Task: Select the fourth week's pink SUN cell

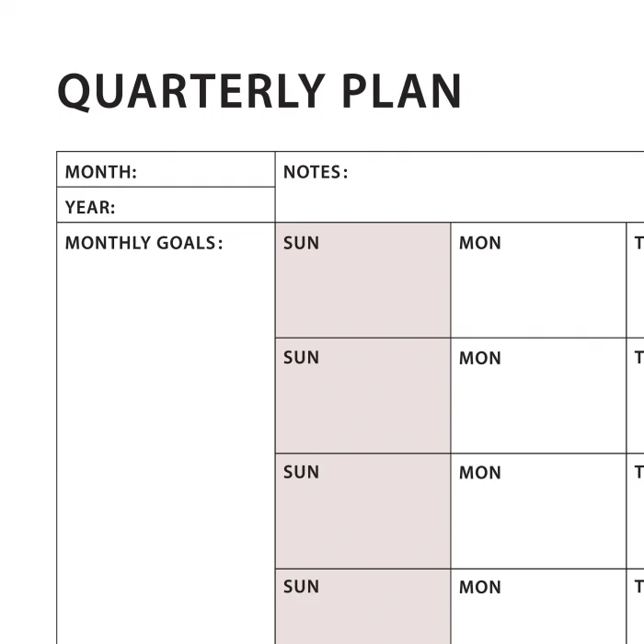Action: [x=362, y=612]
